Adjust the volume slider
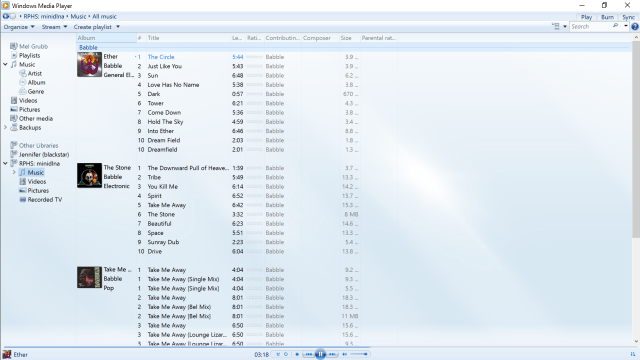This screenshot has height=360, width=640. [x=359, y=354]
